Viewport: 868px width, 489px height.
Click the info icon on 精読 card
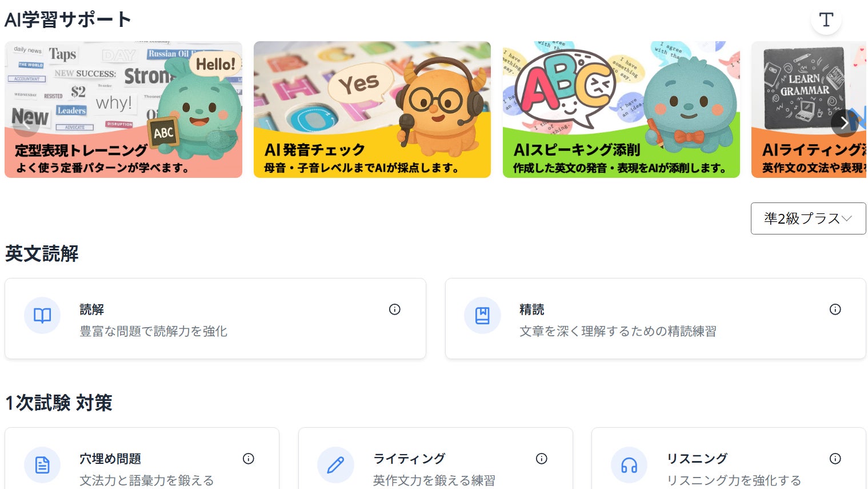click(835, 309)
